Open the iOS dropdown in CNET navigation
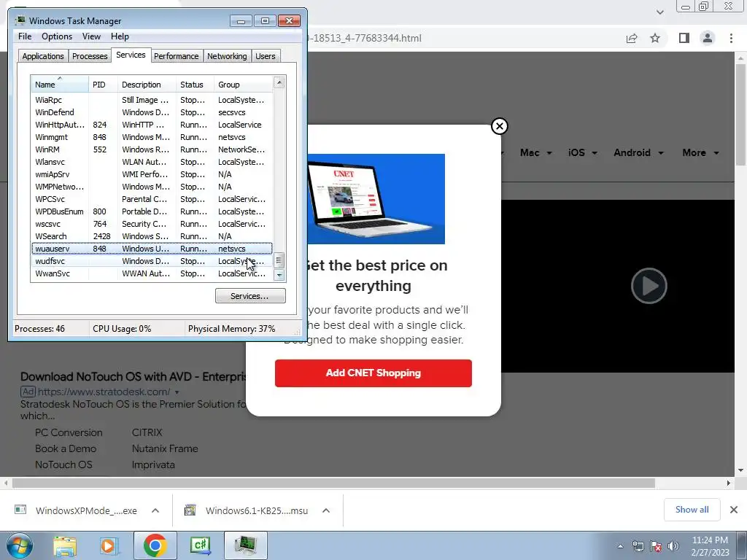Viewport: 747px width, 560px height. click(583, 153)
